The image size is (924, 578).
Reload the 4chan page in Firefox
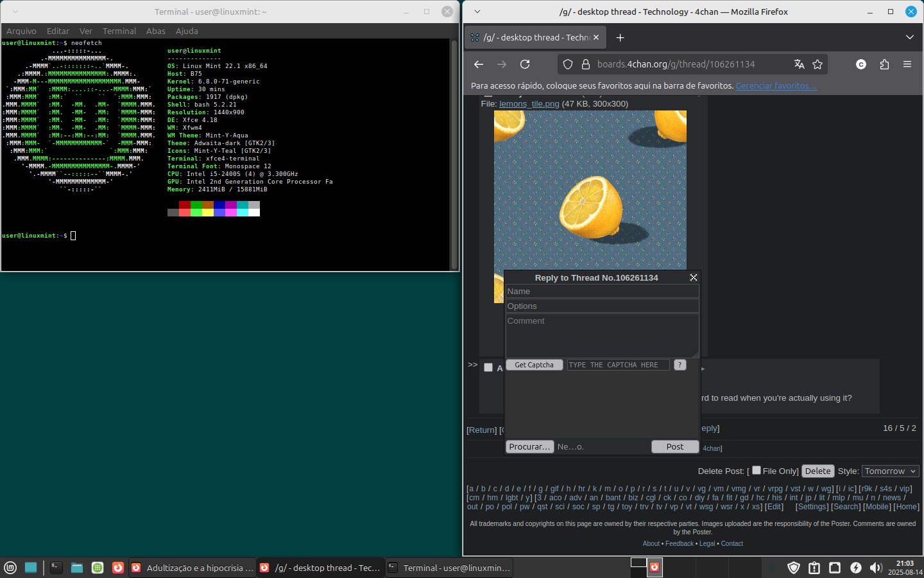point(525,64)
